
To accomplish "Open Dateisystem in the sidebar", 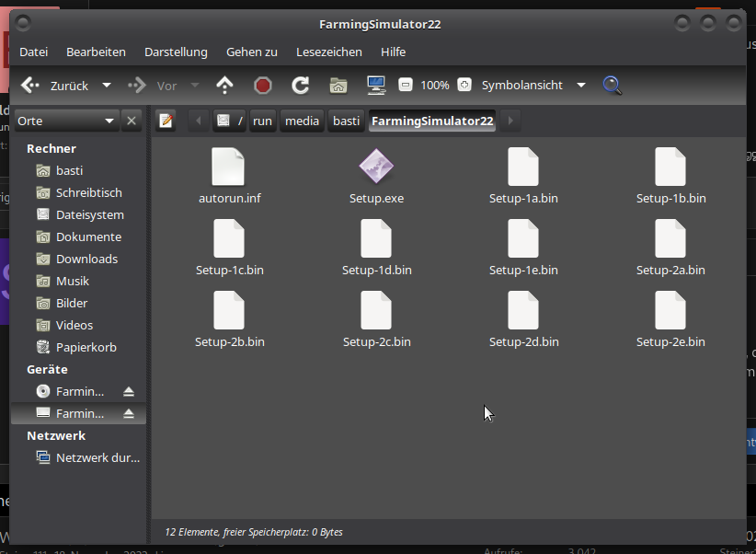I will 78,215.
